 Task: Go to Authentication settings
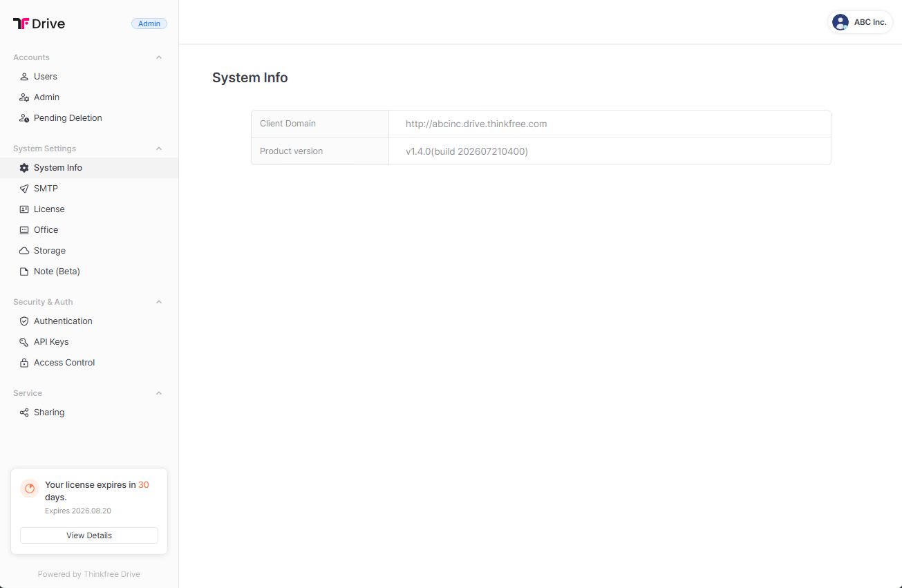[x=89, y=321]
